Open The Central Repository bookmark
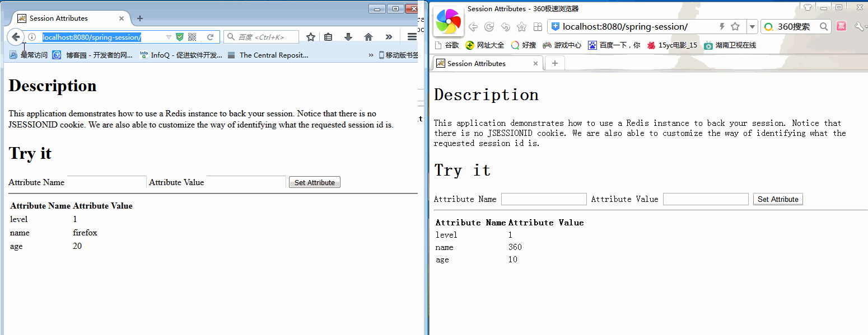 pos(268,55)
